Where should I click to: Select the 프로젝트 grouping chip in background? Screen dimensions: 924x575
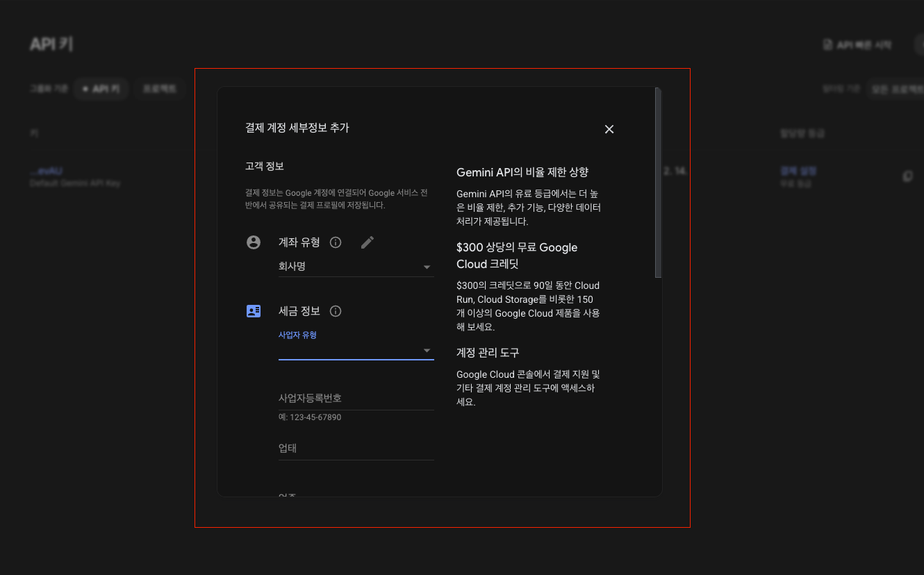click(160, 89)
